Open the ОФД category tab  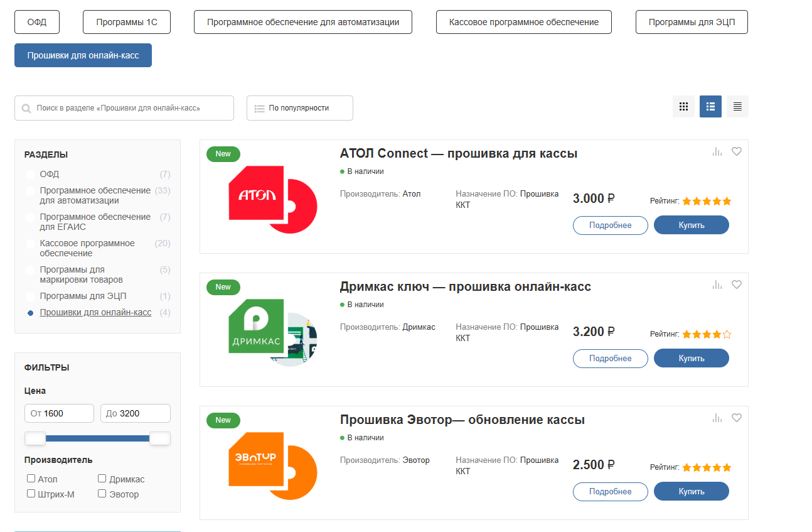(37, 22)
